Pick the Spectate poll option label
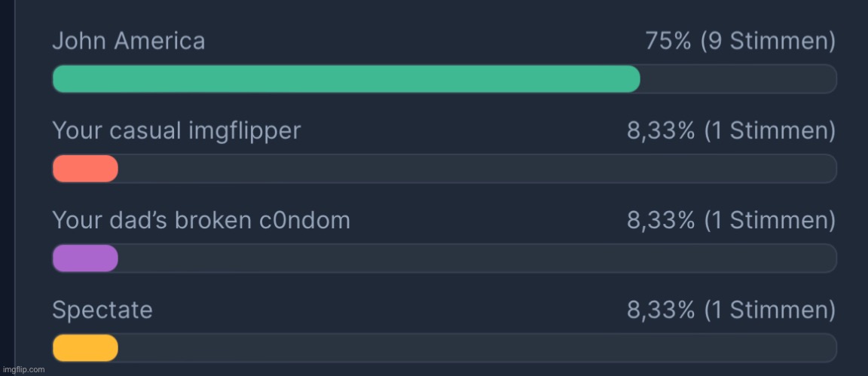Image resolution: width=868 pixels, height=376 pixels. point(102,310)
